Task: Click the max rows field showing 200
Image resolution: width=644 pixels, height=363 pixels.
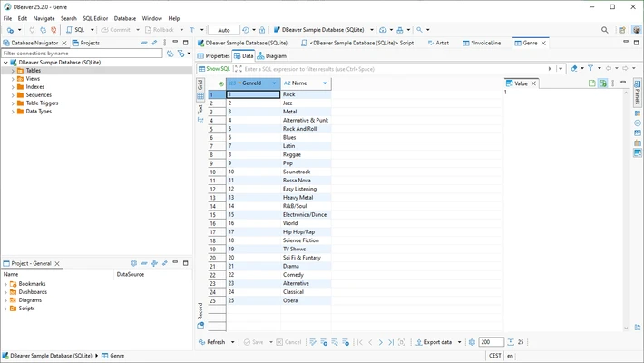Action: click(492, 342)
